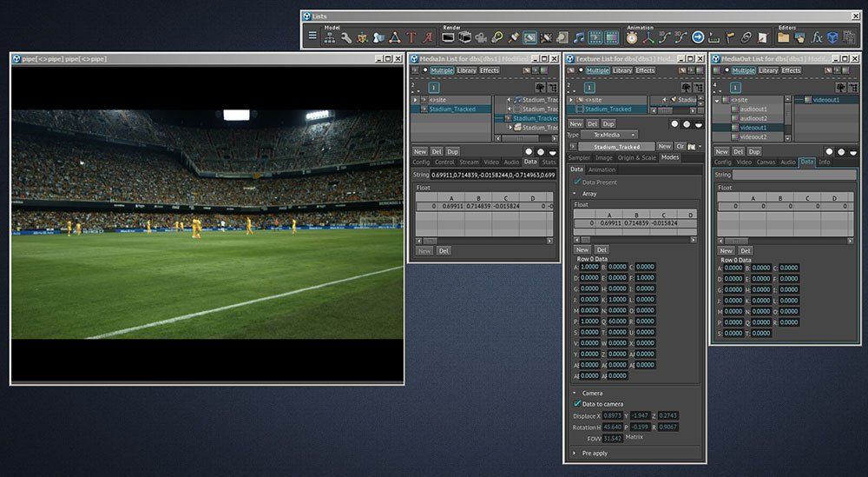Collapse the Array section
868x477 pixels.
coord(576,193)
